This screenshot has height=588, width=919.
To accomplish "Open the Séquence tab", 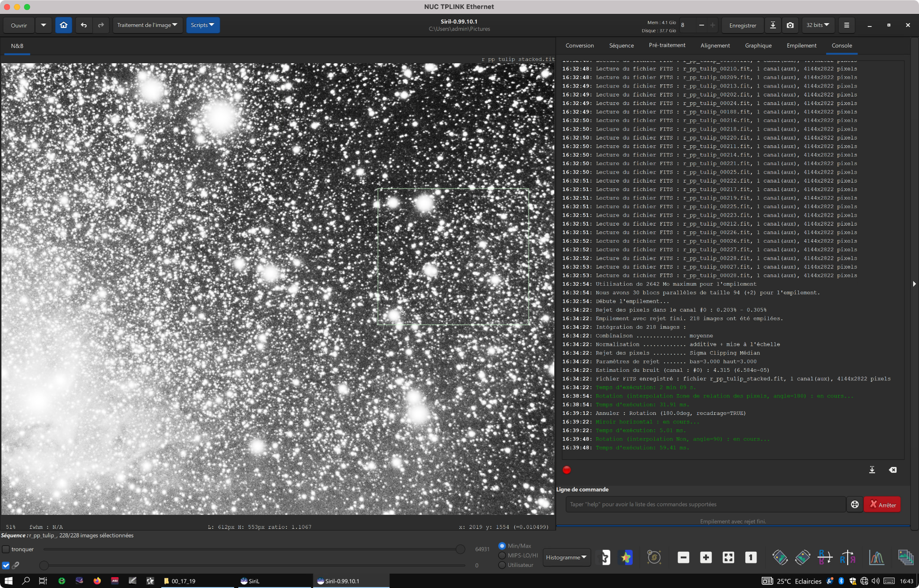I will [621, 45].
